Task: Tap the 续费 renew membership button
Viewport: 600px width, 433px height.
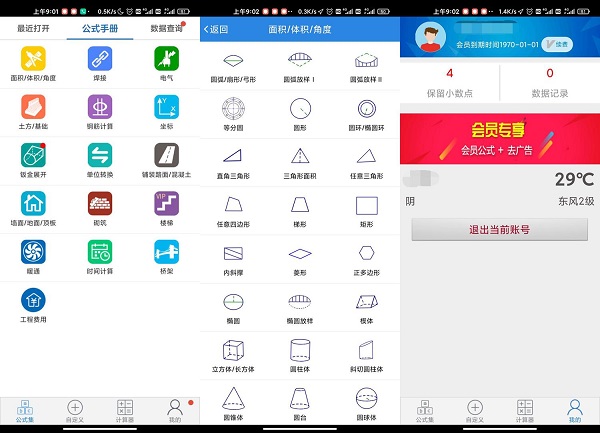Action: pos(557,44)
